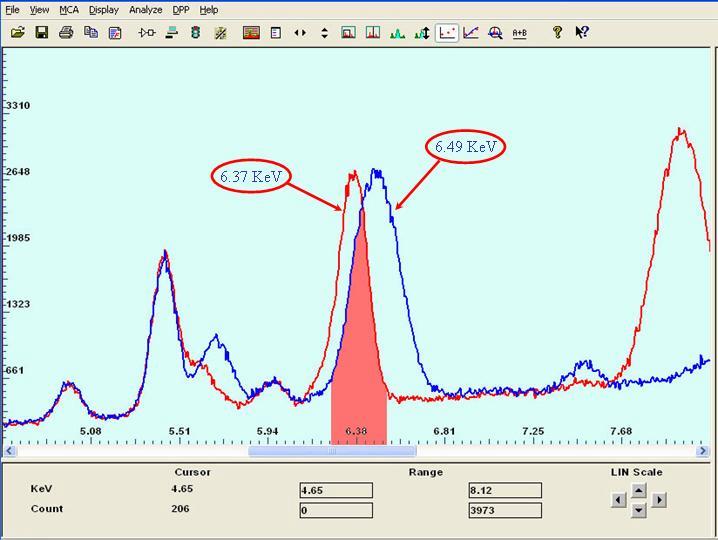This screenshot has height=540, width=718.
Task: Open the Help menu
Action: click(209, 10)
